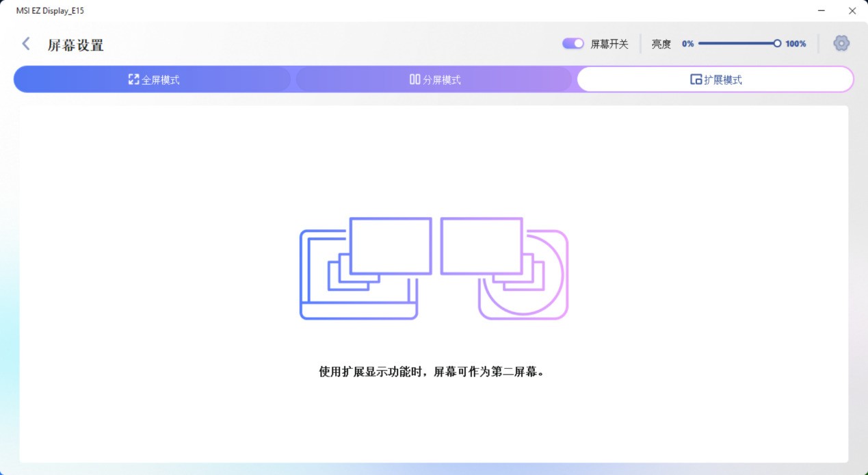Click the 100% brightness maximum label
Image resolution: width=868 pixels, height=475 pixels.
[x=795, y=44]
